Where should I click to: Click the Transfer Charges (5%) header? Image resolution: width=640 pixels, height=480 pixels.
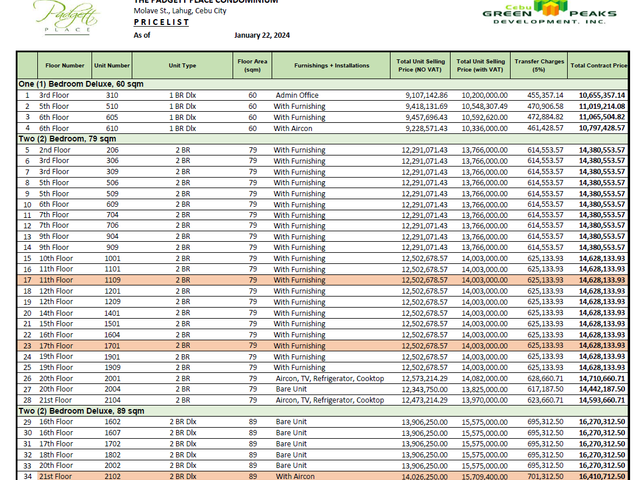(539, 65)
